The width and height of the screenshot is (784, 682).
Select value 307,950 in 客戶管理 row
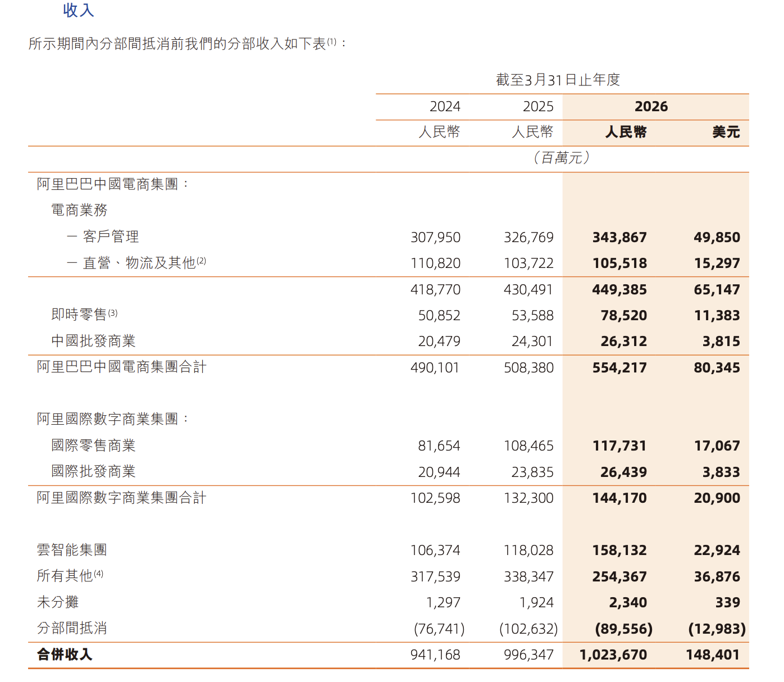pyautogui.click(x=435, y=238)
